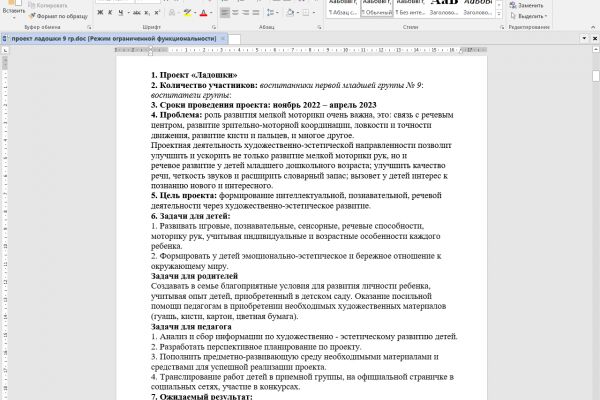The width and height of the screenshot is (600, 400).
Task: Click the heading Задачи для родителей
Action: 194,276
